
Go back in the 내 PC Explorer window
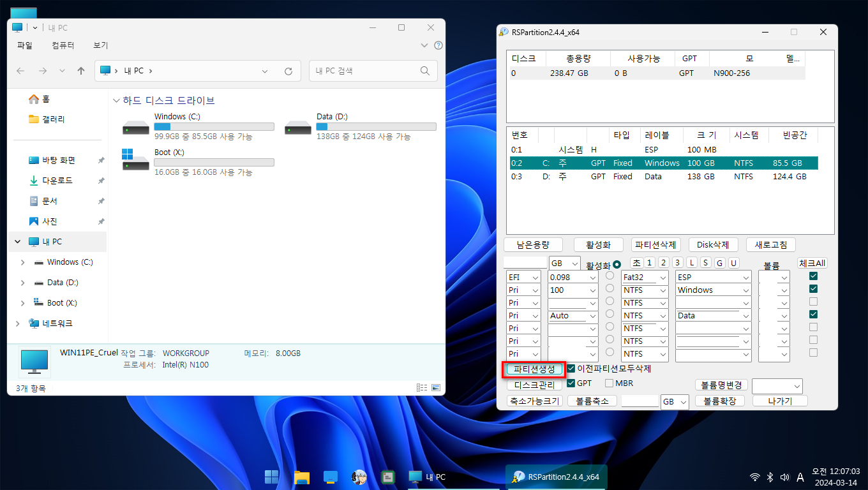[20, 71]
